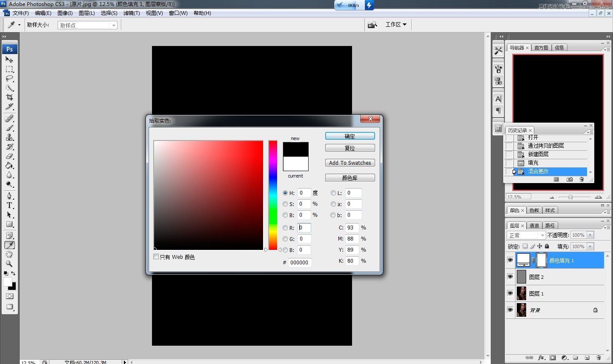This screenshot has width=613, height=364.
Task: Toggle Quick Mask mode
Action: [x=9, y=296]
